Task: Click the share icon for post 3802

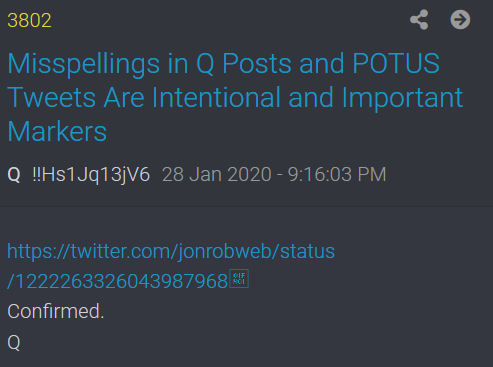Action: (x=419, y=20)
